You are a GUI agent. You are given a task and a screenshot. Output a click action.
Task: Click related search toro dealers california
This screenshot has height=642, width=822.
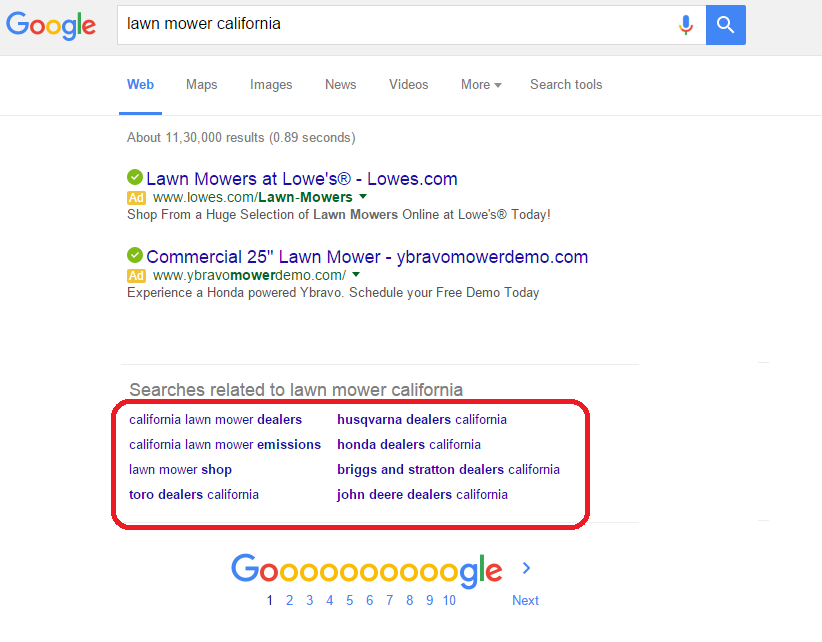194,495
